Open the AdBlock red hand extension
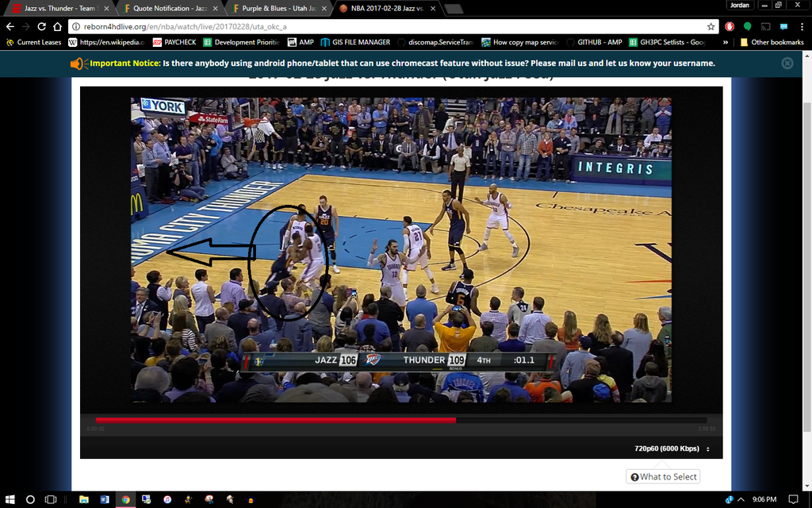The width and height of the screenshot is (812, 508). tap(730, 26)
